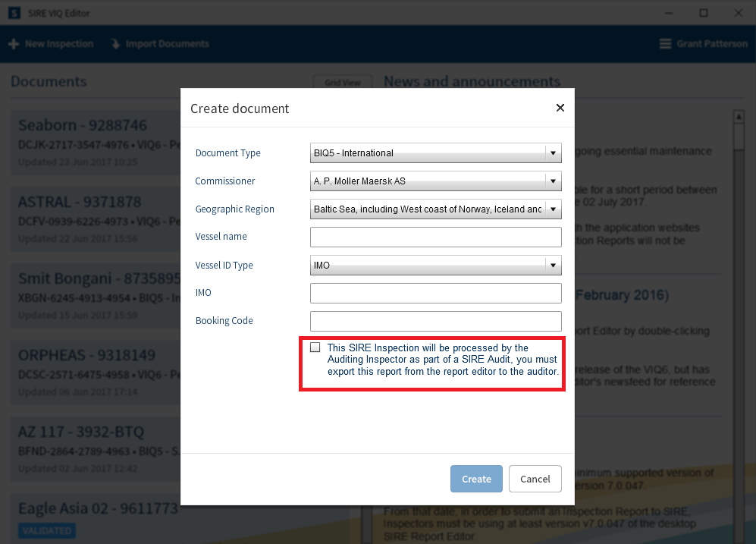Click the news panel scrollbar up arrow
Image resolution: width=756 pixels, height=544 pixels.
tap(738, 117)
